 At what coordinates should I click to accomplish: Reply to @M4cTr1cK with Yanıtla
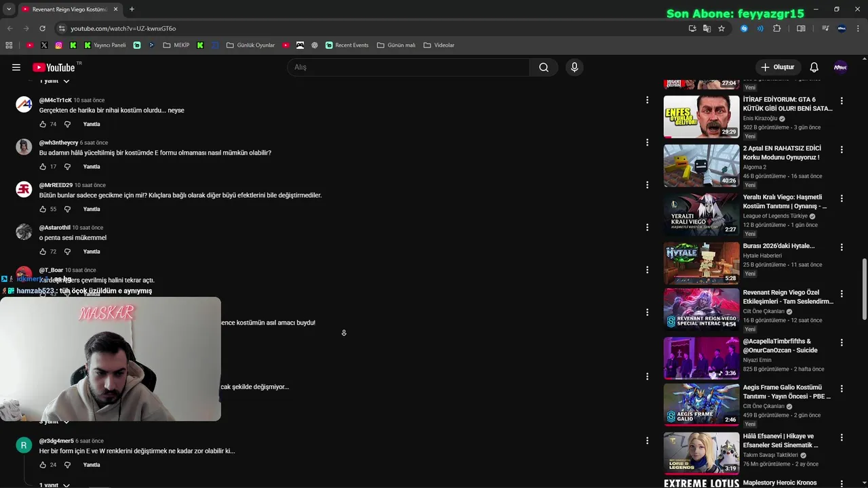click(92, 124)
